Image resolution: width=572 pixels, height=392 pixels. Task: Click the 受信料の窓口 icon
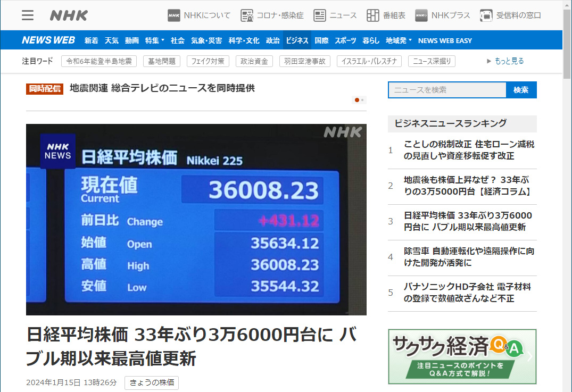[486, 15]
